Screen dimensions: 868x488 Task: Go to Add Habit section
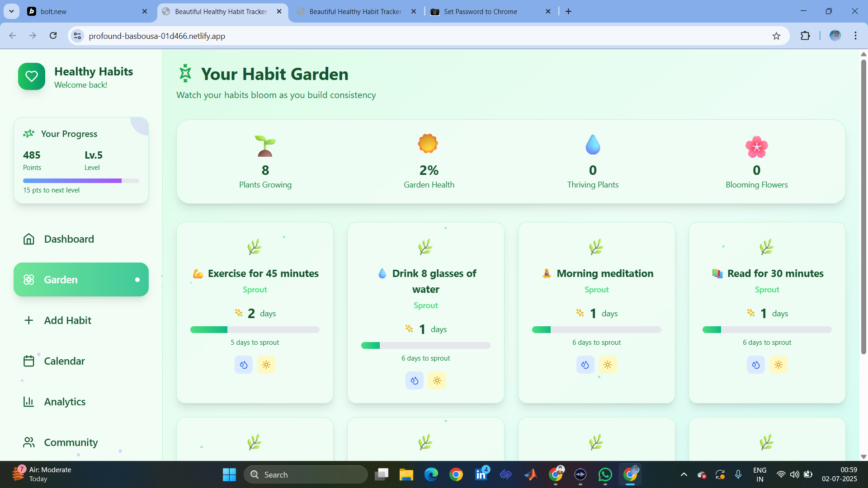point(67,320)
